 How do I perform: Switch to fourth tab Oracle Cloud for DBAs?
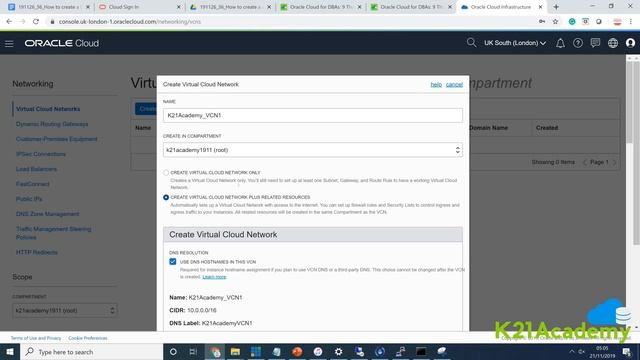(x=320, y=7)
